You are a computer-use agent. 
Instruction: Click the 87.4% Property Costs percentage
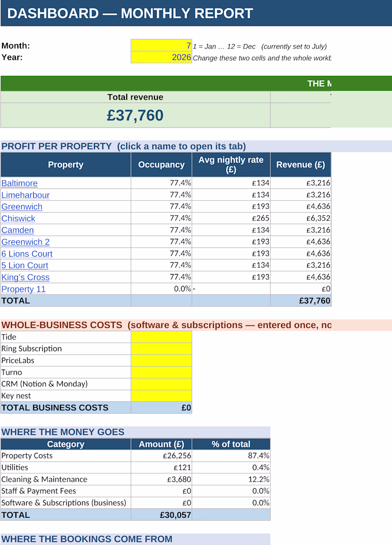tap(231, 456)
